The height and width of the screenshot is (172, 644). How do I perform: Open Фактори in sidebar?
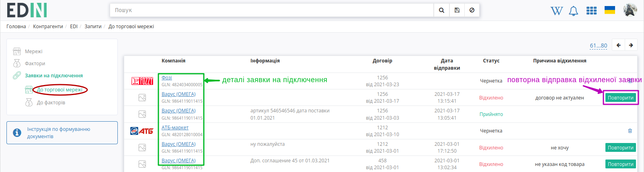(x=35, y=64)
